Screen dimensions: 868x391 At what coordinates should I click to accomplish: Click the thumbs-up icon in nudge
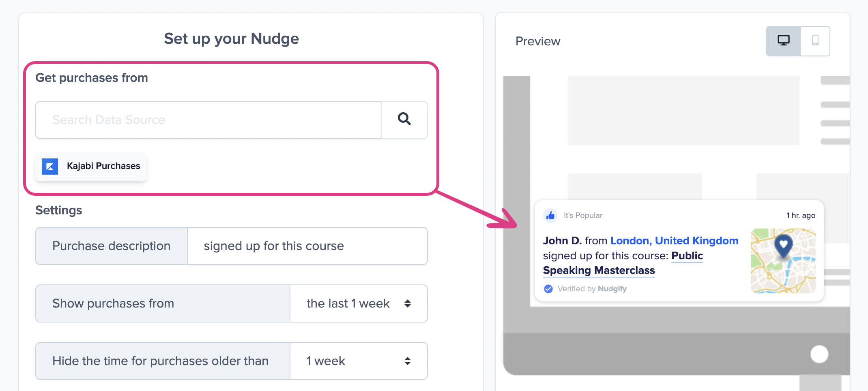point(550,215)
